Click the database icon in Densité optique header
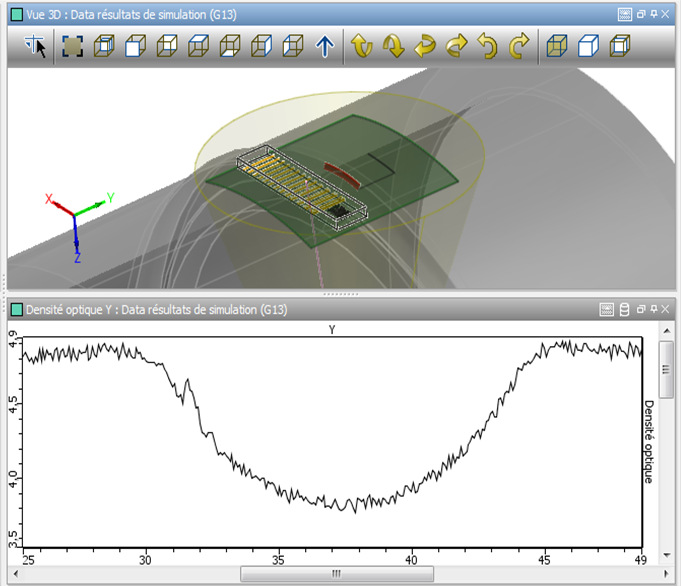 pyautogui.click(x=624, y=309)
